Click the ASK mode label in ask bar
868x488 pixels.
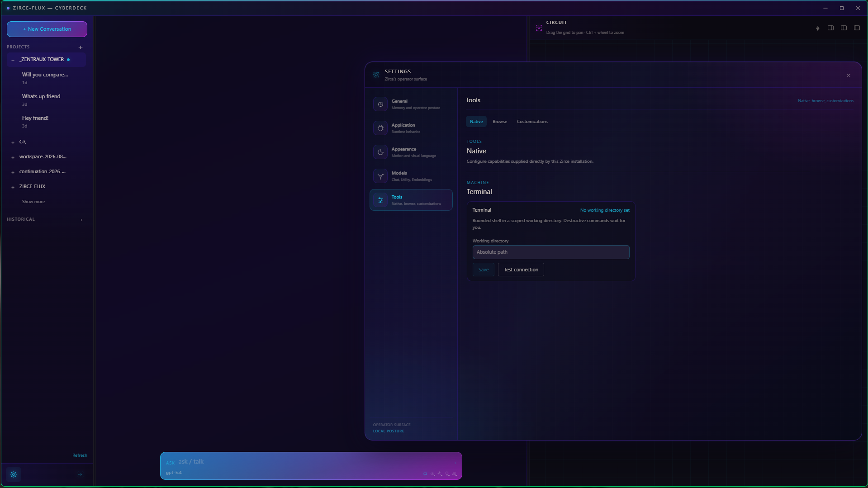tap(170, 463)
